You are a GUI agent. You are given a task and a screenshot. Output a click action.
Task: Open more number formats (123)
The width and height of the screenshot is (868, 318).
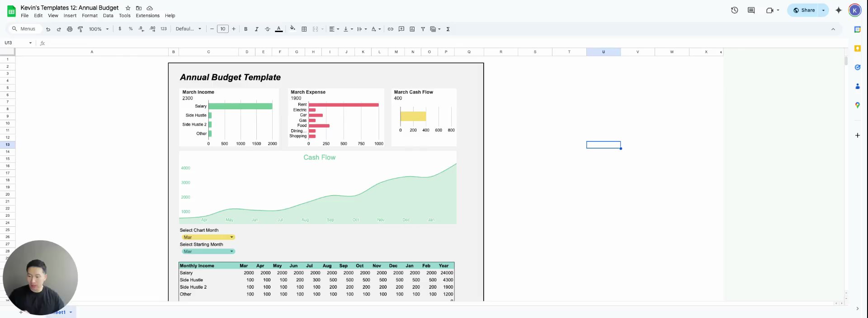coord(164,29)
